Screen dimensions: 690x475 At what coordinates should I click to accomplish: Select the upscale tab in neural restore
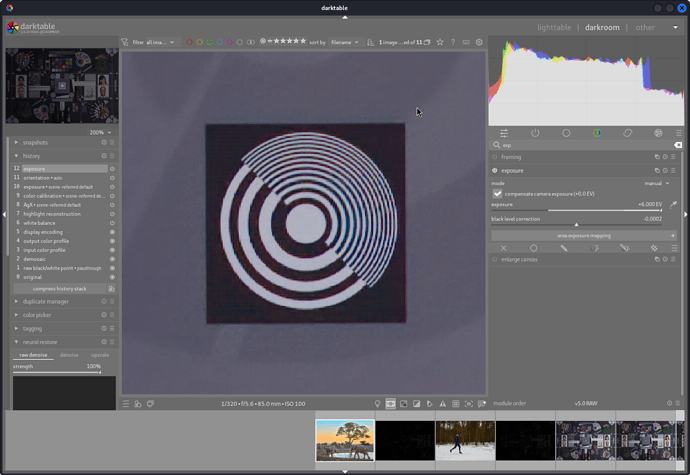(x=100, y=355)
